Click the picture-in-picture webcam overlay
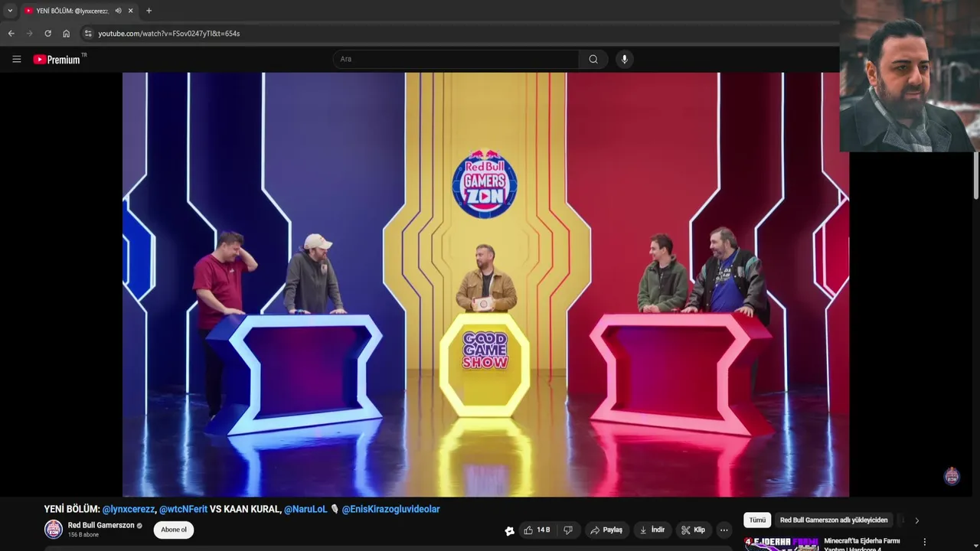 tap(910, 76)
